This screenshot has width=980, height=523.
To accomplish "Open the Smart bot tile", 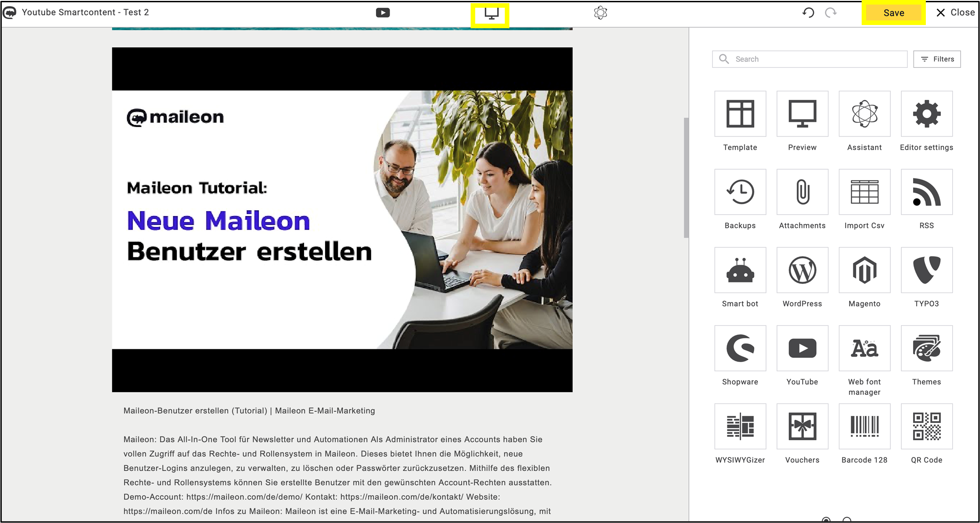I will tap(740, 270).
